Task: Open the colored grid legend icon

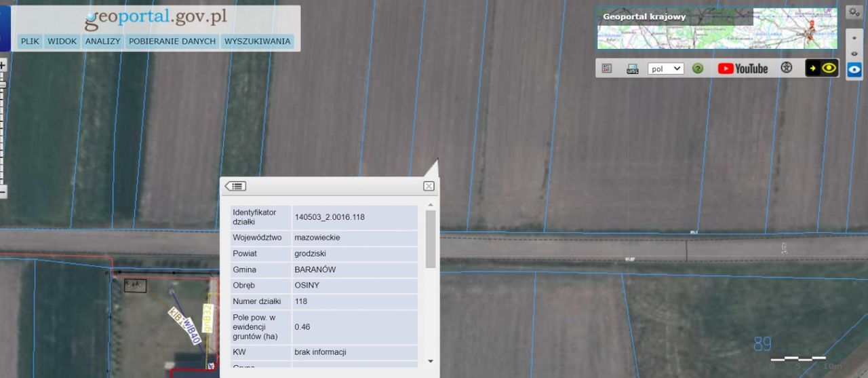Action: (607, 69)
